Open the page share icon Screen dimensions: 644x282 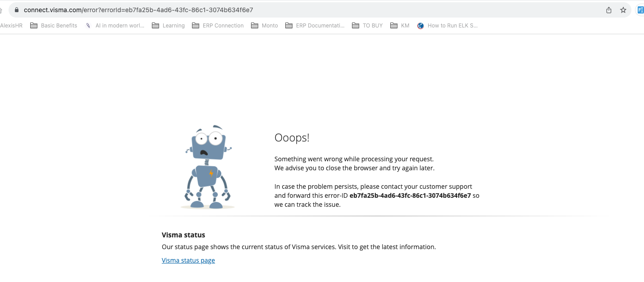tap(608, 9)
